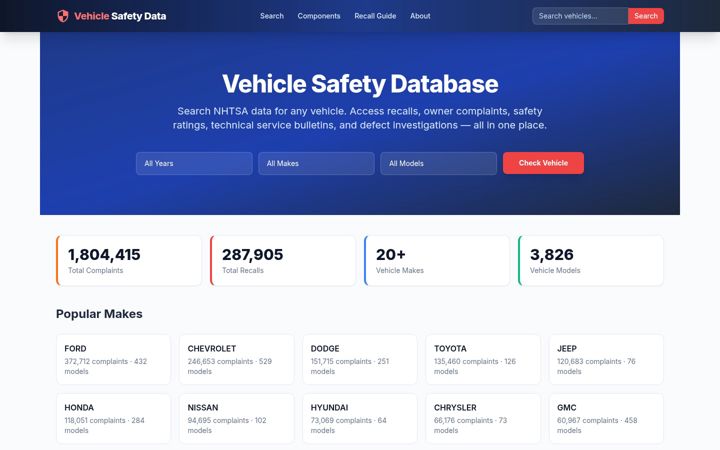
Task: Expand the All Models dropdown
Action: tap(439, 163)
